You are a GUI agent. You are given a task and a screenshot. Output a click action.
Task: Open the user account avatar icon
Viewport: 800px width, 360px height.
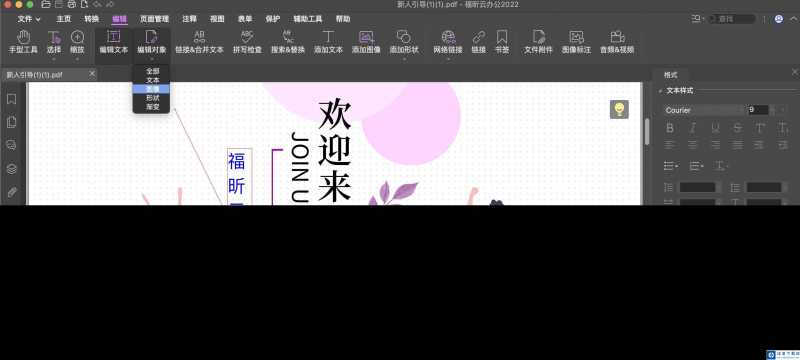(x=779, y=19)
